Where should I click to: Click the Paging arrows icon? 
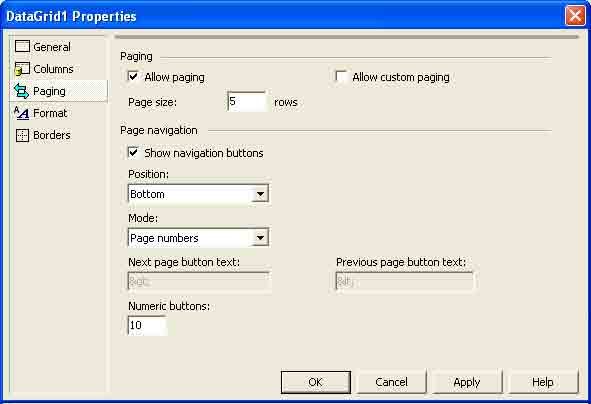(21, 91)
